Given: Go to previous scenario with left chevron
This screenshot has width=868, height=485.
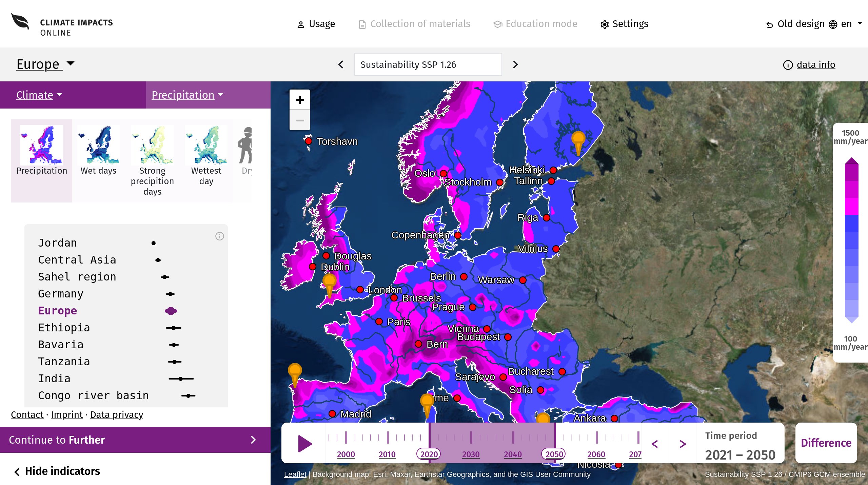Looking at the screenshot, I should click(341, 64).
